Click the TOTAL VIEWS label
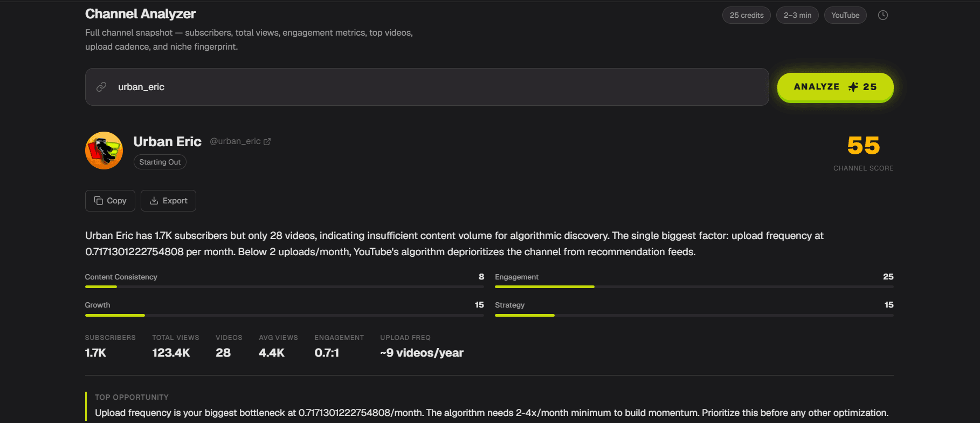 pyautogui.click(x=176, y=338)
